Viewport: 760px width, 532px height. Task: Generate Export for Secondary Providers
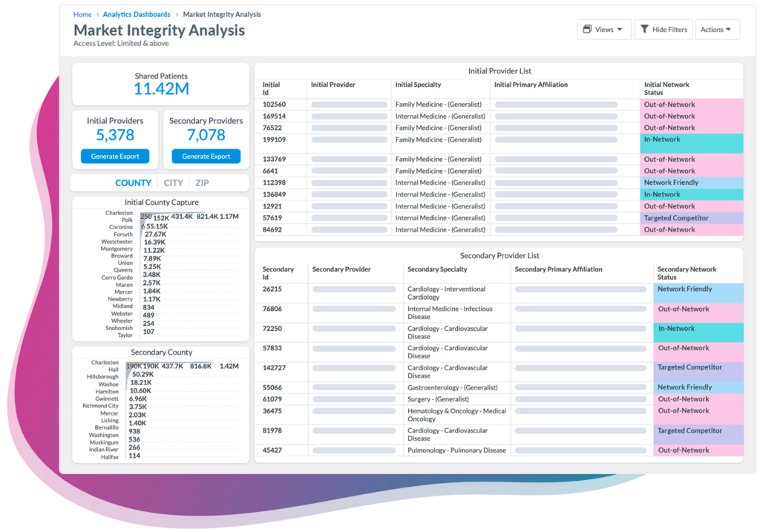(x=206, y=156)
